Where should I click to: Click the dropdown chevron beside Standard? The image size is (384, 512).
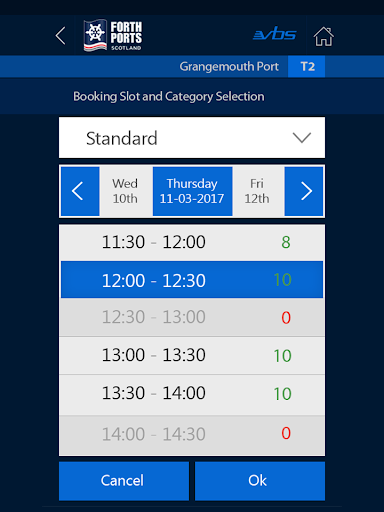point(302,137)
